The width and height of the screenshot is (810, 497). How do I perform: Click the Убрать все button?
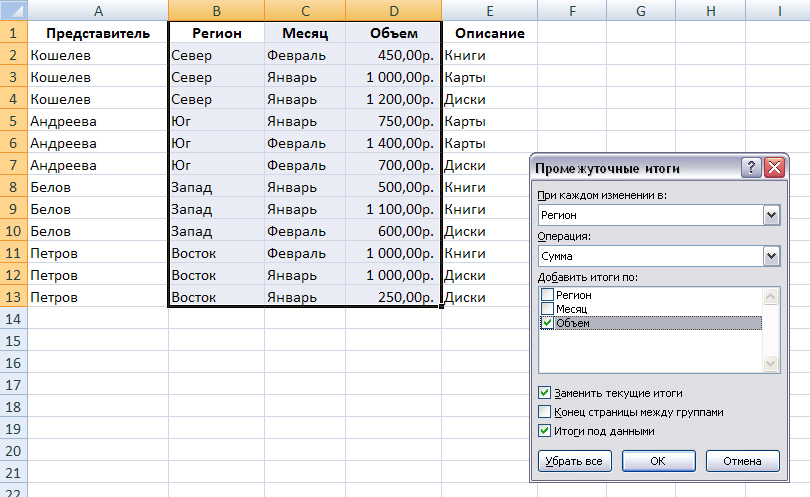pyautogui.click(x=574, y=461)
